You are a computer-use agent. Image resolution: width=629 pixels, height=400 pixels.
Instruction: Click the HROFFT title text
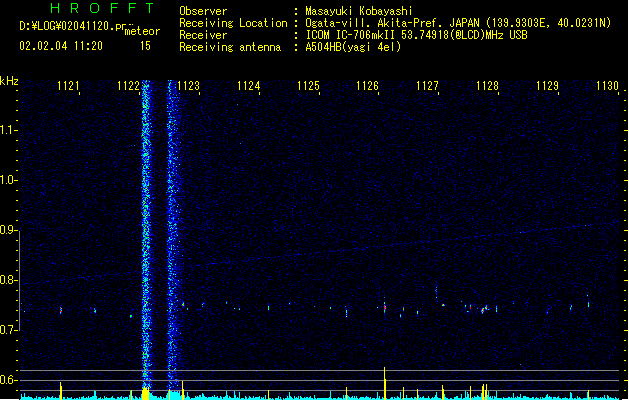[x=102, y=8]
